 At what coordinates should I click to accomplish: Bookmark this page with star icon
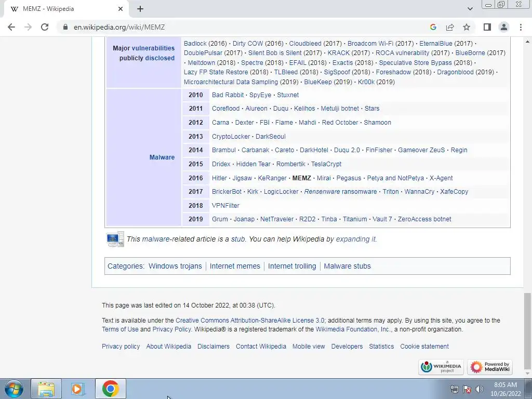(x=467, y=27)
